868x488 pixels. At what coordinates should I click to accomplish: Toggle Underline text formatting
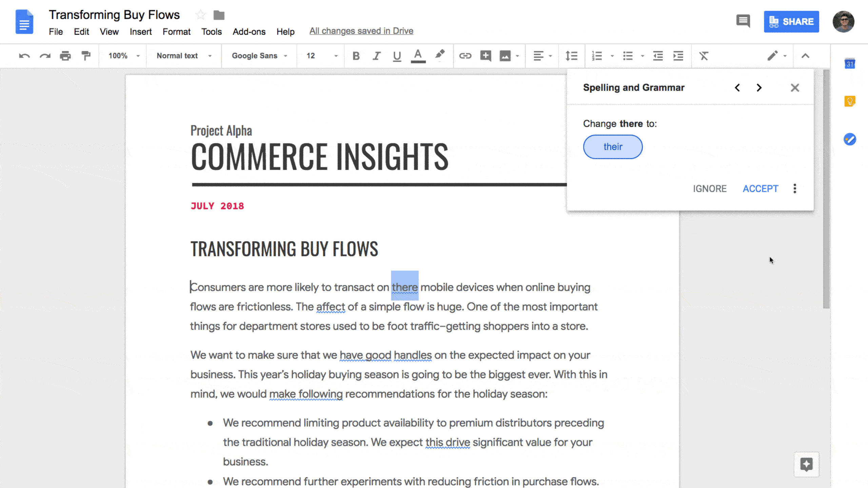coord(397,56)
